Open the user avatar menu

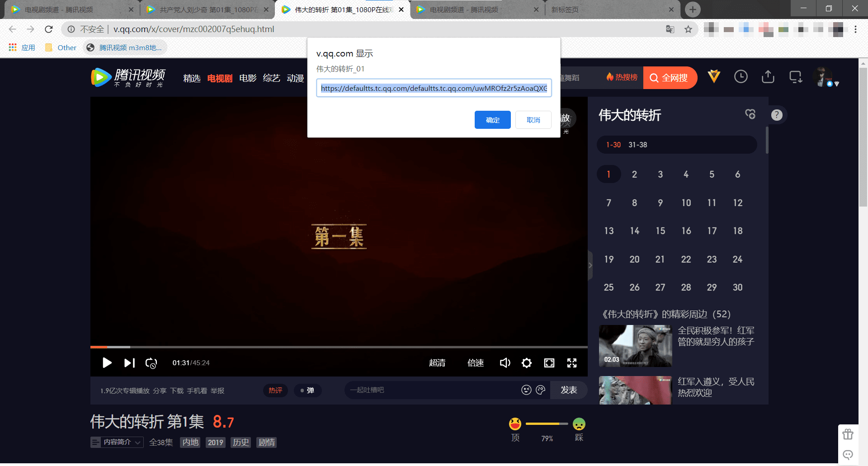click(x=822, y=76)
